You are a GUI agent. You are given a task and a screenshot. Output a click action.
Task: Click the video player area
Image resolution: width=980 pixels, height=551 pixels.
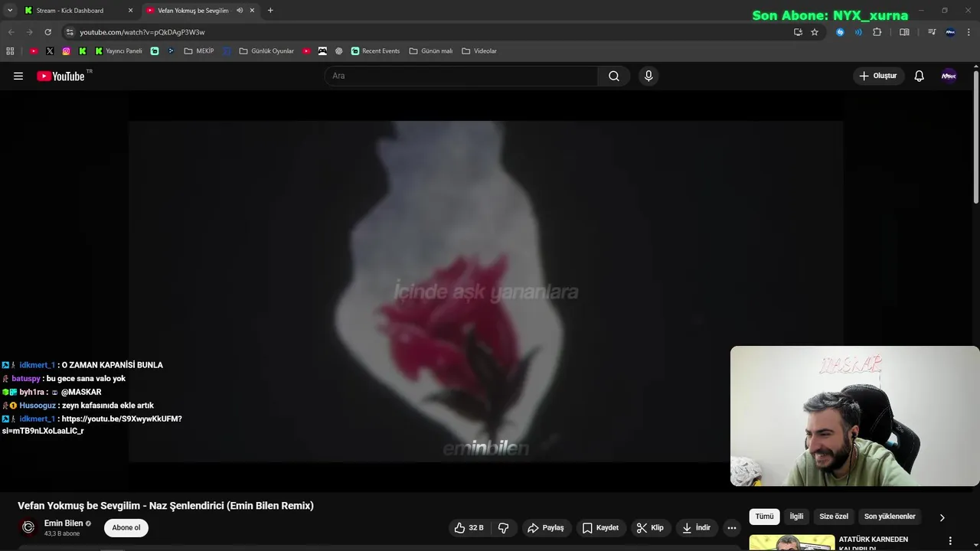485,291
